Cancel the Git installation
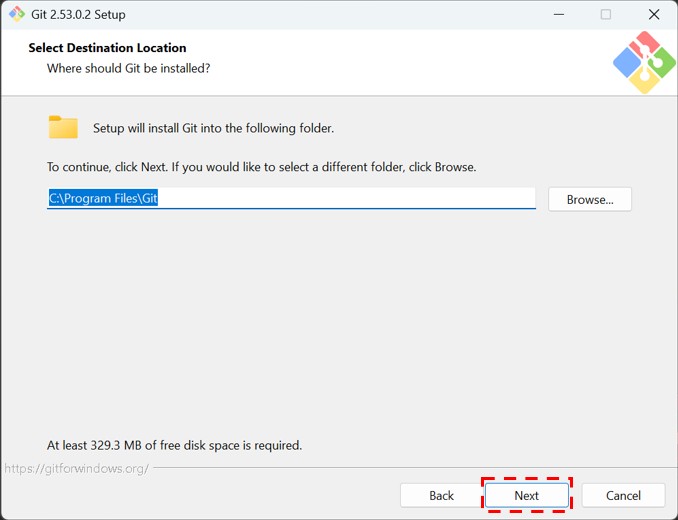The width and height of the screenshot is (678, 520). pos(623,495)
